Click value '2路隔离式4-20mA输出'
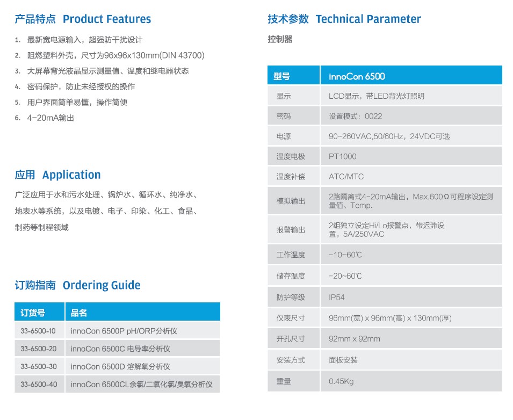Screen dimensions: 513x420 pos(367,197)
